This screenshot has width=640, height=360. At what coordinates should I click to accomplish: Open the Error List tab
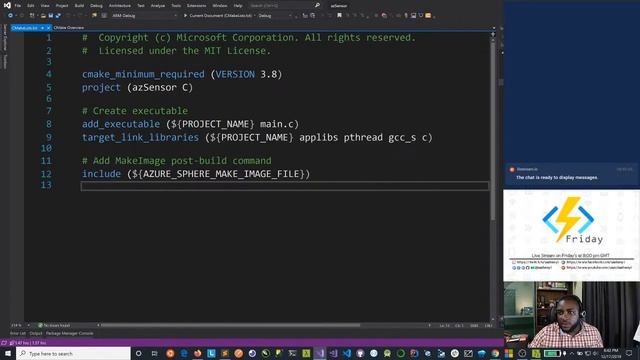tap(18, 333)
